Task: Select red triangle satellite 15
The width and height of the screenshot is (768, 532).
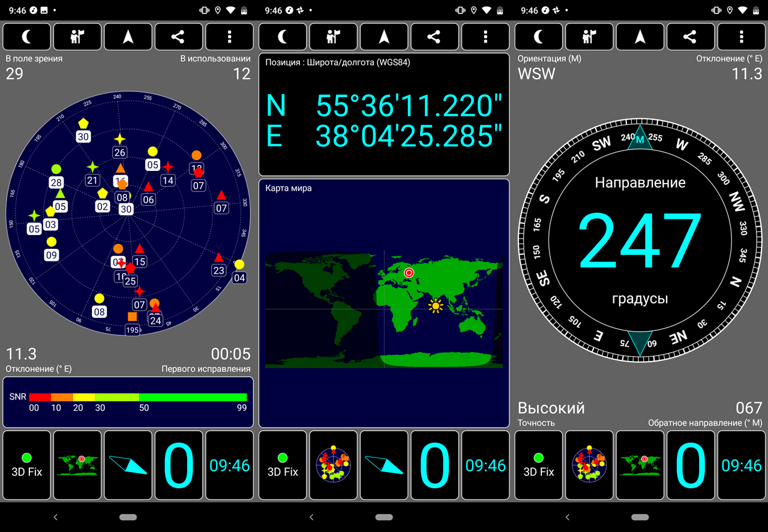Action: [139, 248]
